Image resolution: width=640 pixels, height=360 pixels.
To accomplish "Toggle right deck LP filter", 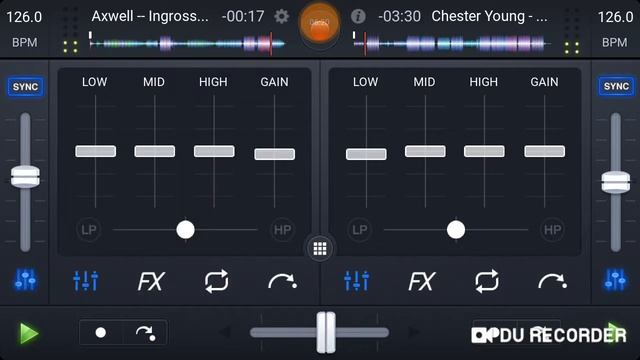I will [359, 230].
